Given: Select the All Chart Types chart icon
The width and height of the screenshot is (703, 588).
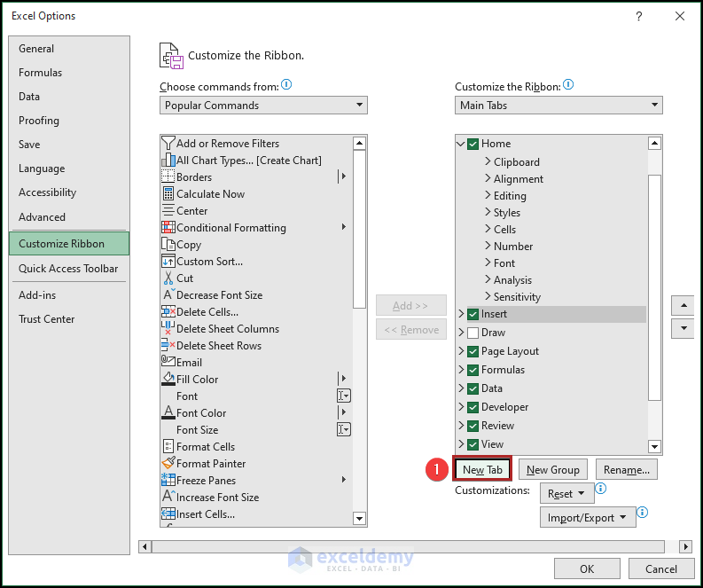Looking at the screenshot, I should tap(168, 160).
